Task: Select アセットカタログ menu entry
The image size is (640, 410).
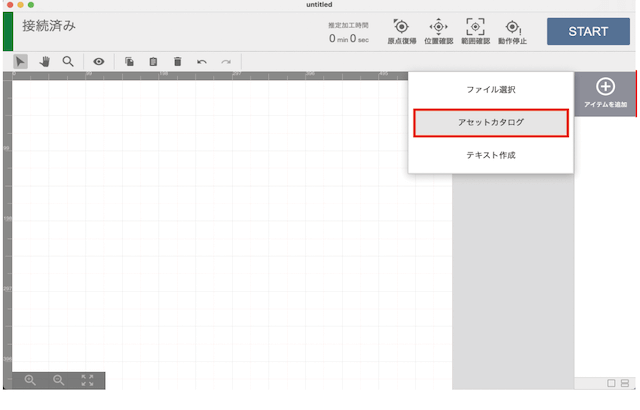Action: tap(490, 123)
